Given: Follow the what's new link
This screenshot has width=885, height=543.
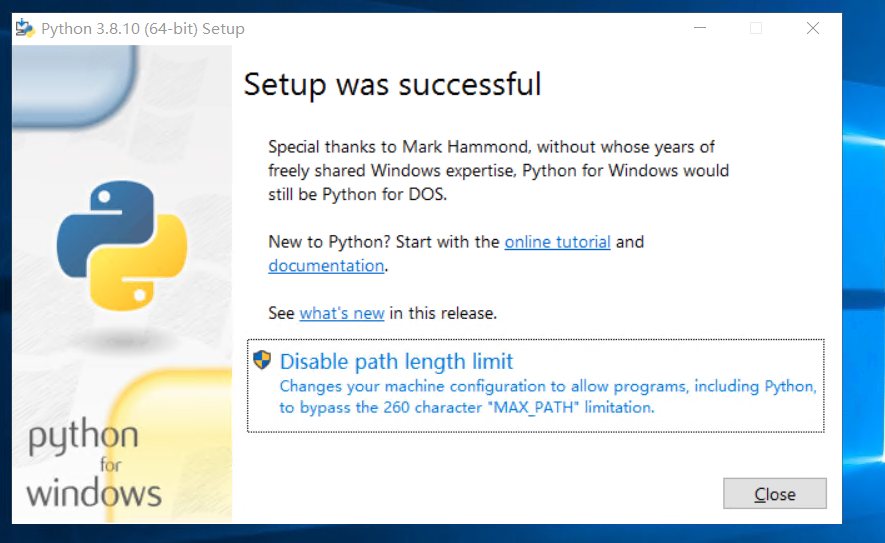Looking at the screenshot, I should point(341,313).
